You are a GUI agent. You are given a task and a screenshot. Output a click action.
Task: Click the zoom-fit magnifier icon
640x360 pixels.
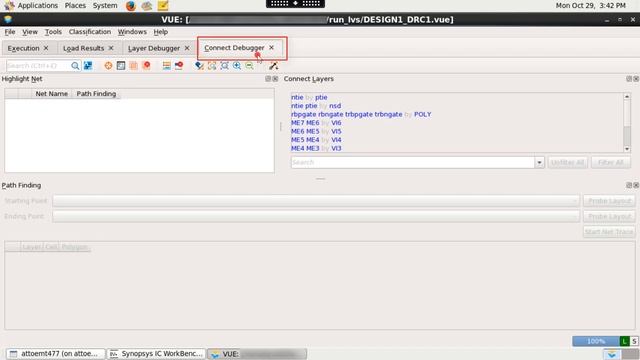[x=224, y=66]
